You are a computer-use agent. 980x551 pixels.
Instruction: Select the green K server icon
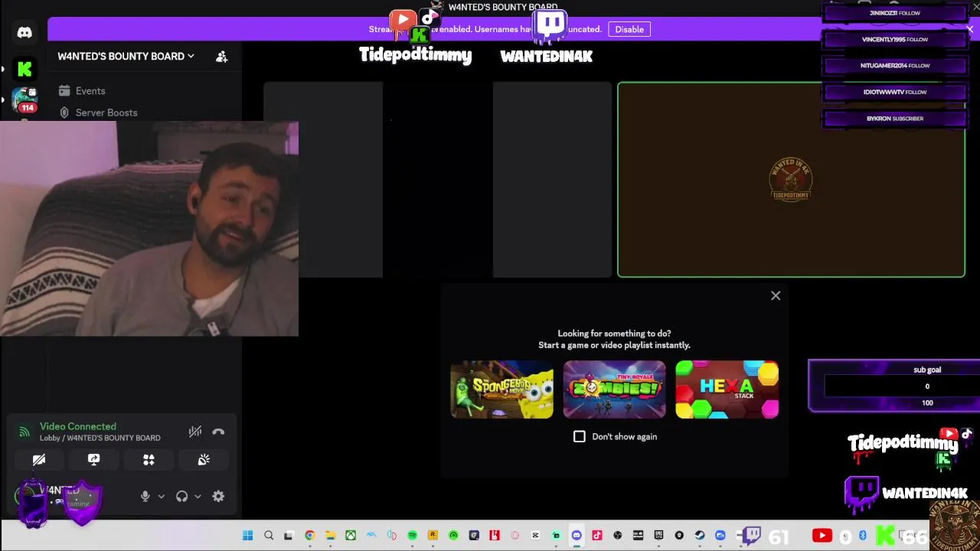[24, 70]
